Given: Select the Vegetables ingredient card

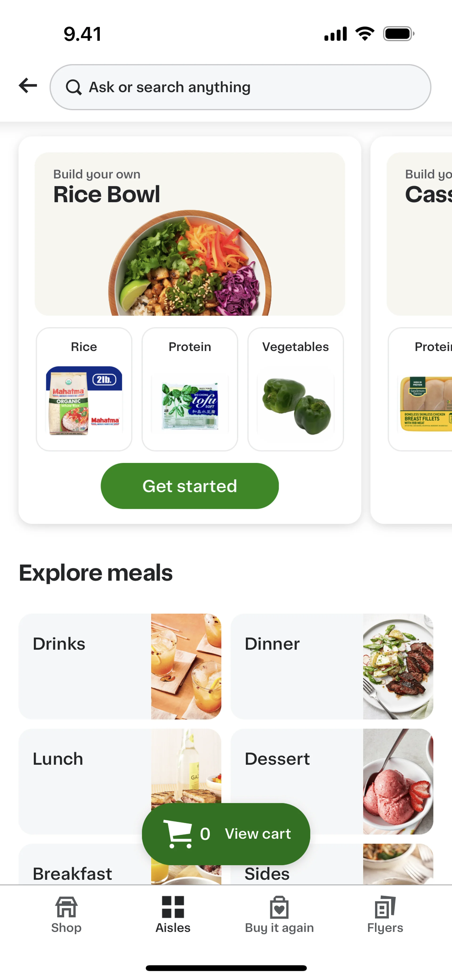Looking at the screenshot, I should click(x=296, y=389).
